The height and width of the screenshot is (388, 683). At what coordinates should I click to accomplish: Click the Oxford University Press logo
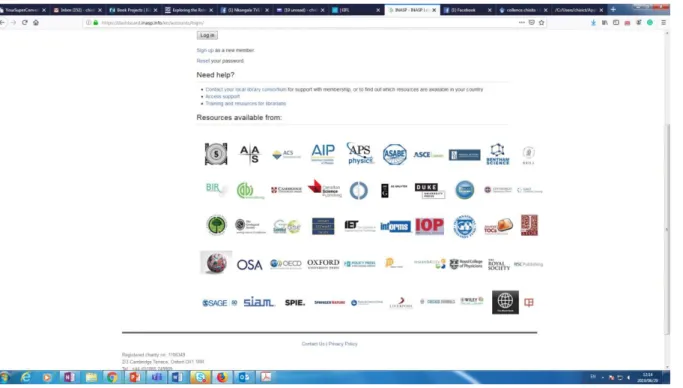click(x=323, y=264)
